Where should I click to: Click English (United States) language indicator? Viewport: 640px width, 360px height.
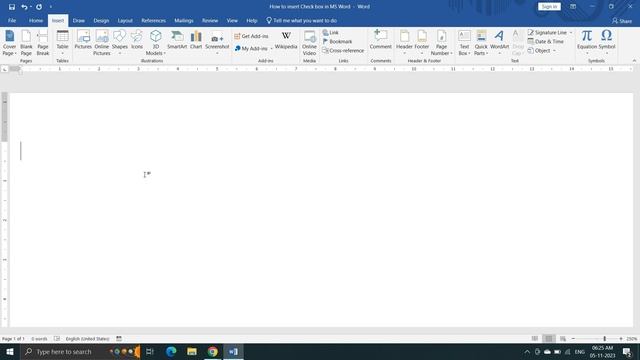pos(87,339)
